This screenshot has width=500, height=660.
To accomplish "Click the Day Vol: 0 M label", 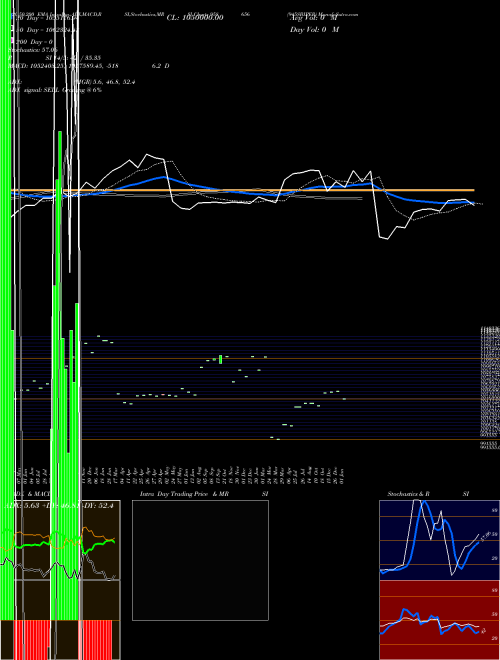I will [x=314, y=29].
